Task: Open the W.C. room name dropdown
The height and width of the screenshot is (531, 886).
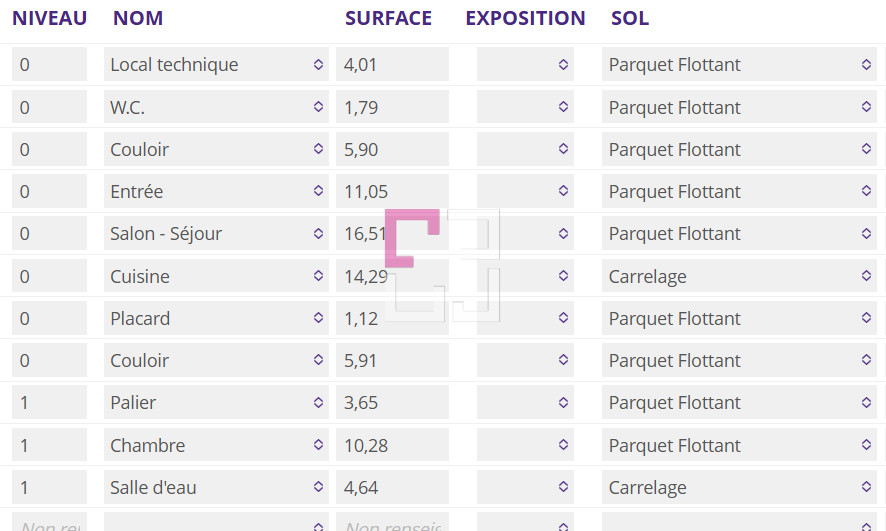Action: point(216,107)
